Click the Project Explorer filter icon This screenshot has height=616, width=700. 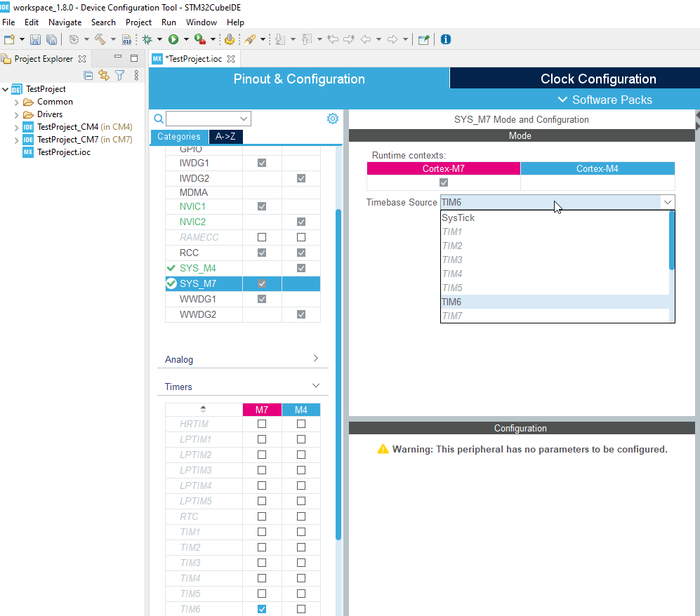point(119,75)
